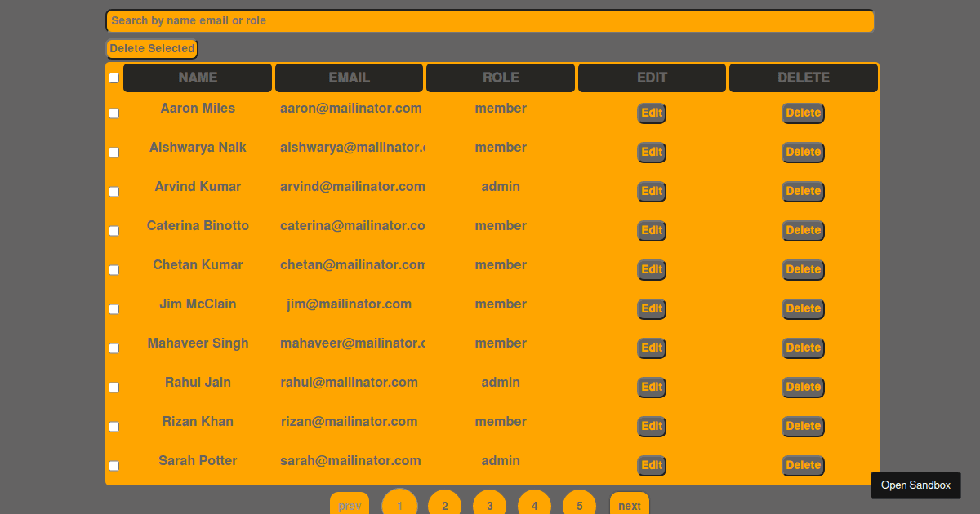Select the Sarah Potter checkbox

pos(114,465)
